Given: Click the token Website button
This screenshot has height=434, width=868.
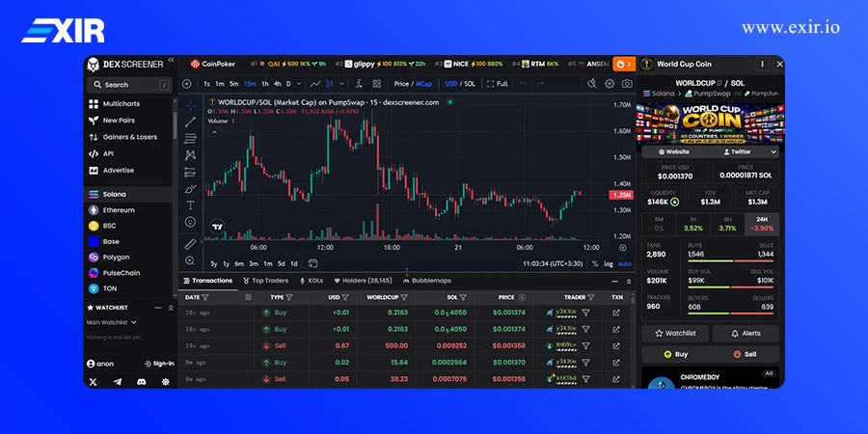Looking at the screenshot, I should [x=674, y=151].
